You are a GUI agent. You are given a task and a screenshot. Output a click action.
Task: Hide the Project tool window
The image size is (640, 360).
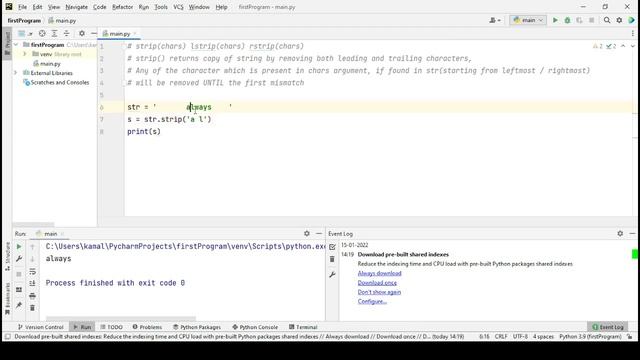pyautogui.click(x=93, y=33)
